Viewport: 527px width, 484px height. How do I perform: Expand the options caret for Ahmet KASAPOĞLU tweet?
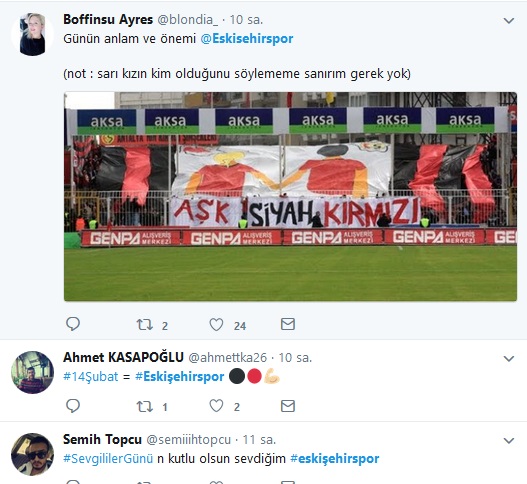pos(509,359)
